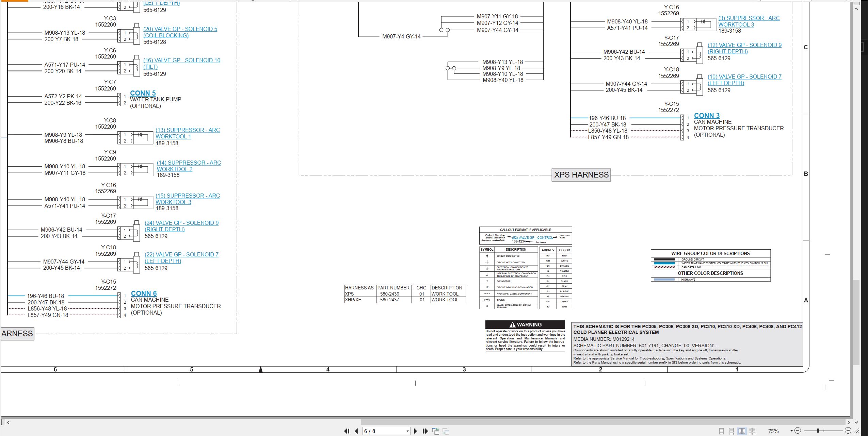Click the XPS HARNESS label box

[x=581, y=175]
